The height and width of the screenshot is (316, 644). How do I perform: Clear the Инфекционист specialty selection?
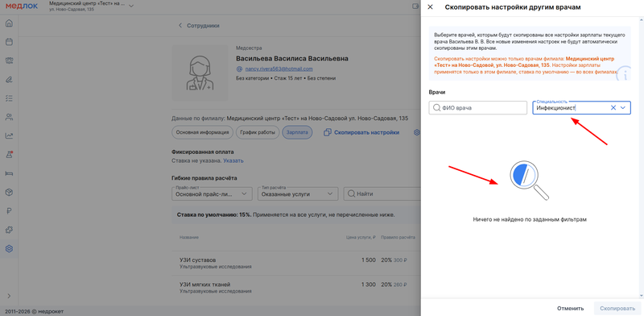(x=613, y=108)
